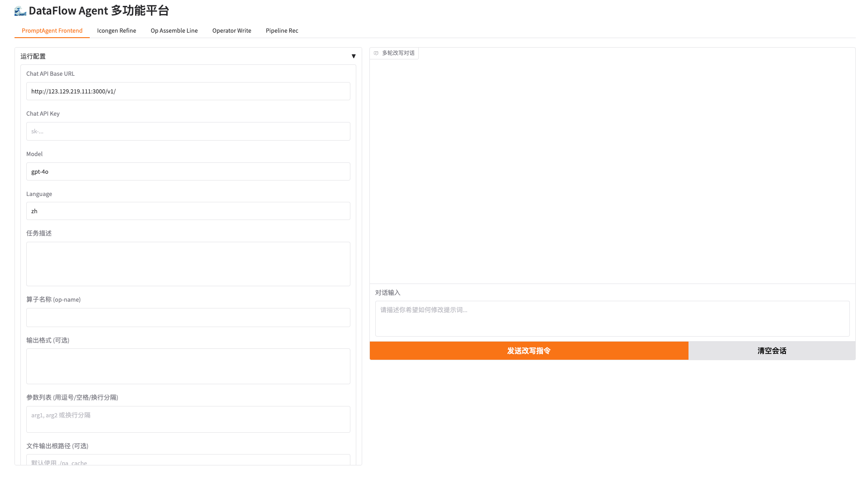The width and height of the screenshot is (868, 494).
Task: Click the Language label text
Action: pyautogui.click(x=39, y=194)
